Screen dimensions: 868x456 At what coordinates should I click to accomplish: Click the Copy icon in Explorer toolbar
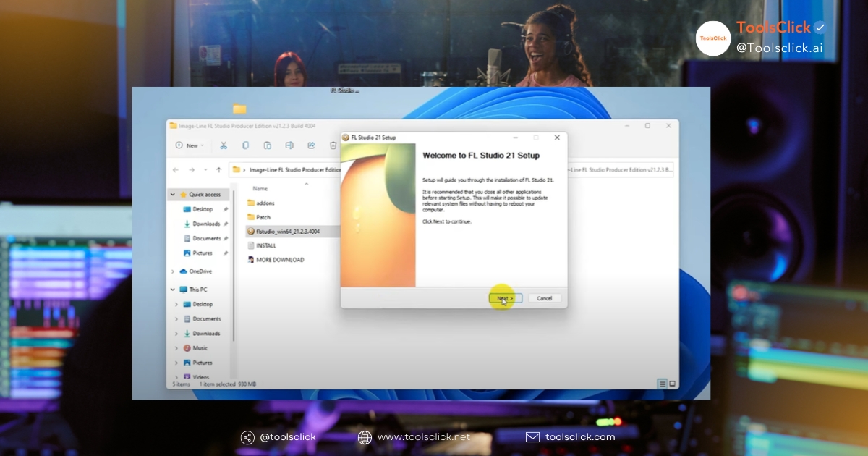point(245,145)
